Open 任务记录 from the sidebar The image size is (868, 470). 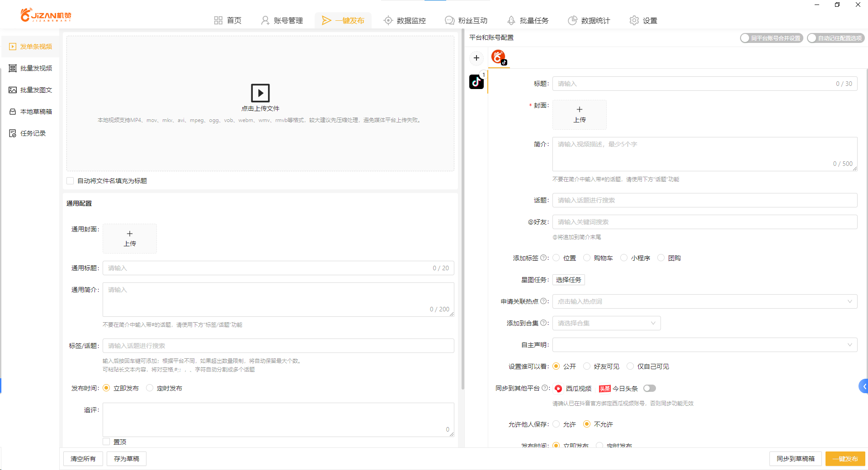point(33,133)
